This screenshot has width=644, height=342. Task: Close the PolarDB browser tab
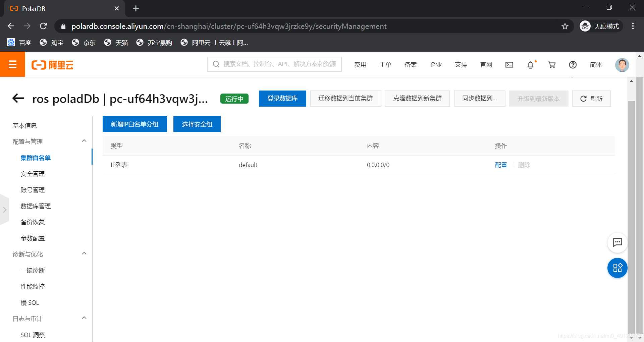117,8
